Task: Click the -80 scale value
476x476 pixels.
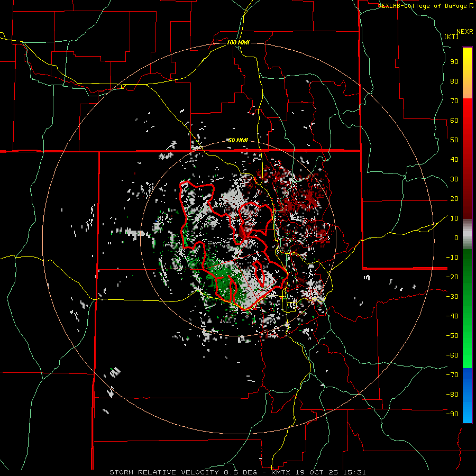Action: tap(452, 395)
